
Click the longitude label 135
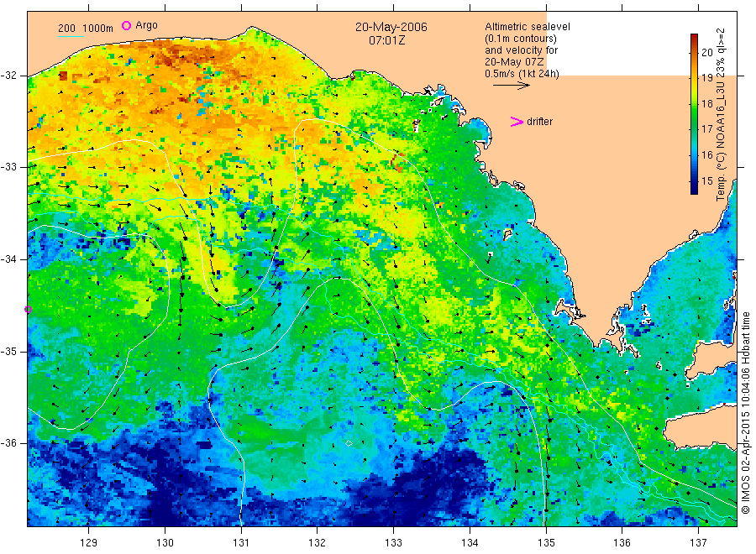click(546, 543)
